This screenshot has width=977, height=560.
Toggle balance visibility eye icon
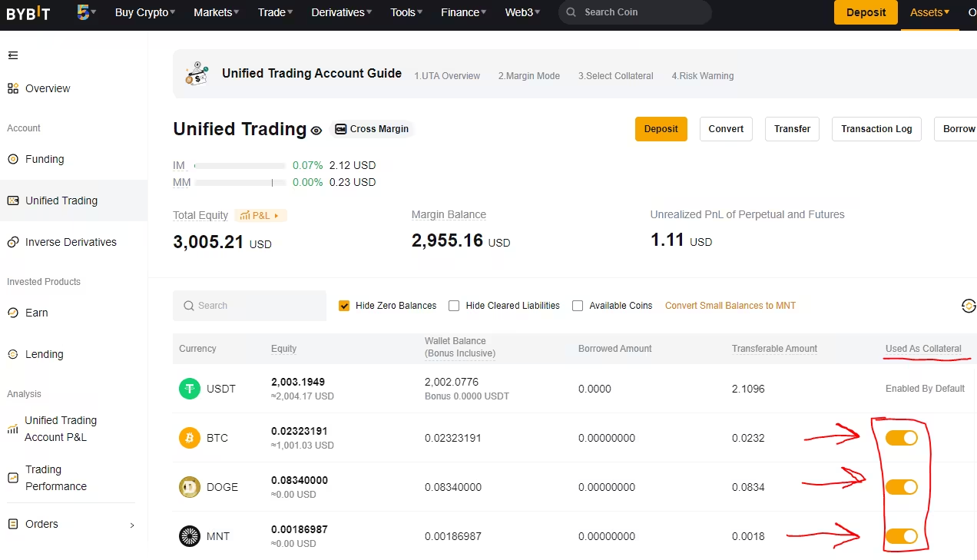tap(316, 131)
